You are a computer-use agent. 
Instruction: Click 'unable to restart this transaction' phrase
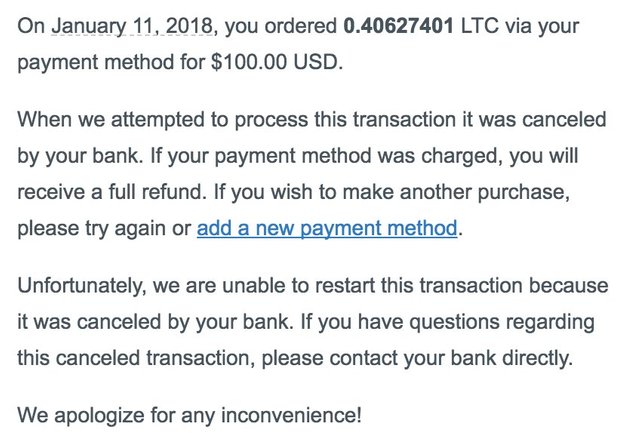click(353, 285)
